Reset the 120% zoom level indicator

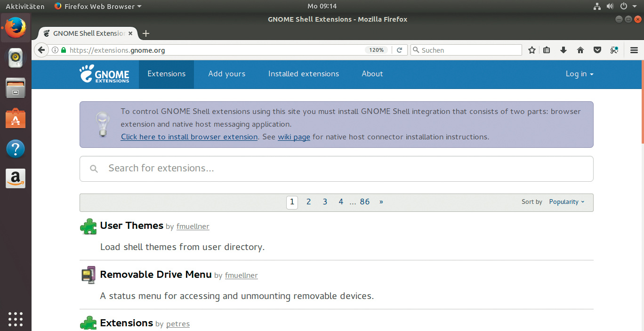coord(376,50)
